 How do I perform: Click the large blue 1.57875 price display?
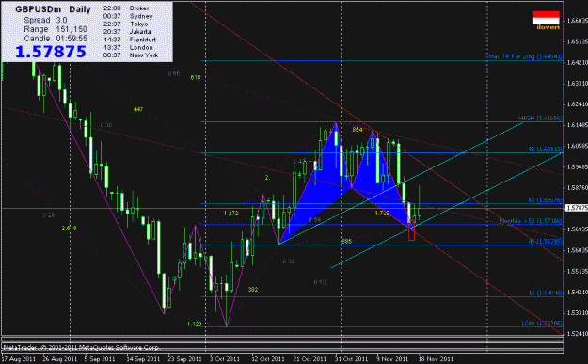click(51, 52)
